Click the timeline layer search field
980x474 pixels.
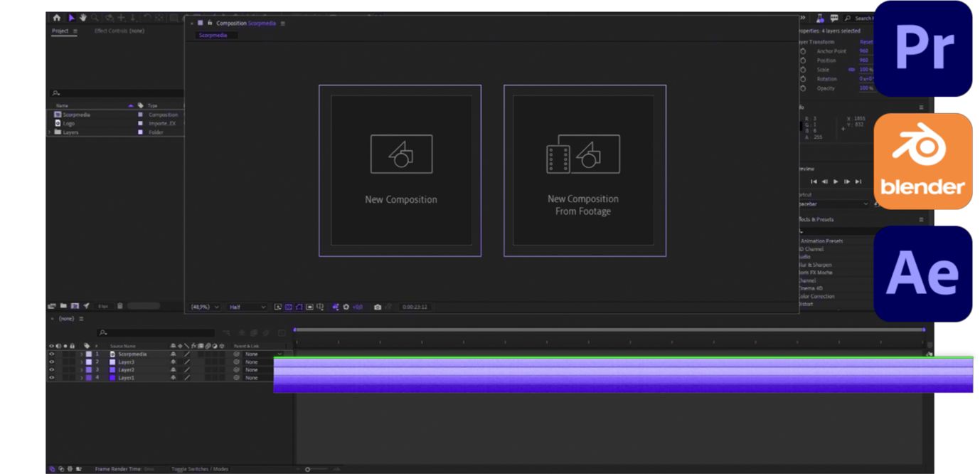(x=156, y=332)
